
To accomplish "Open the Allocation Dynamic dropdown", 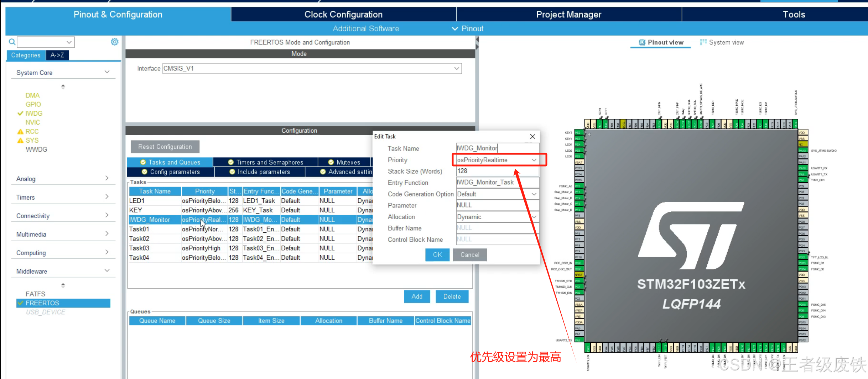I will (x=534, y=217).
